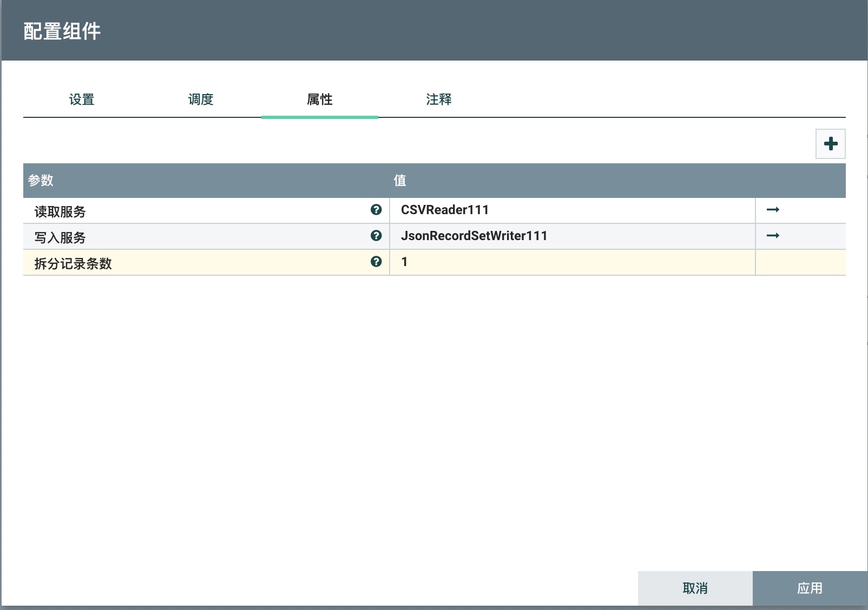Go to CSVReader111 service via arrow icon
This screenshot has height=610, width=868.
(773, 210)
